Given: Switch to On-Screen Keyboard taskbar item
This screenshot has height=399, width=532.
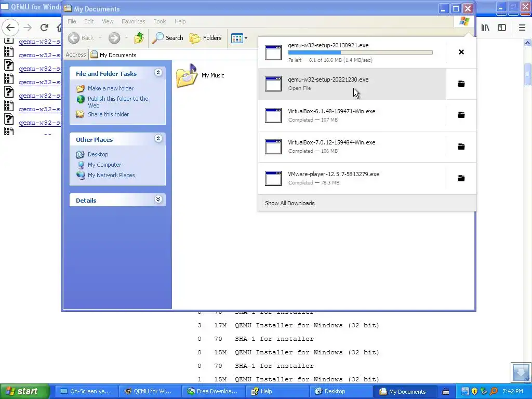Looking at the screenshot, I should click(86, 392).
